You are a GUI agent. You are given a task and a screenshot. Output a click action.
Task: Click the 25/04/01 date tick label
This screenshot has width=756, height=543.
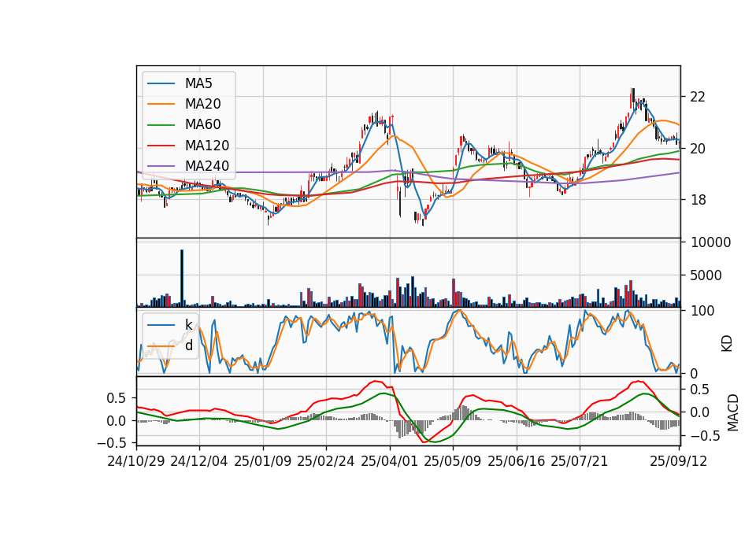[x=390, y=461]
